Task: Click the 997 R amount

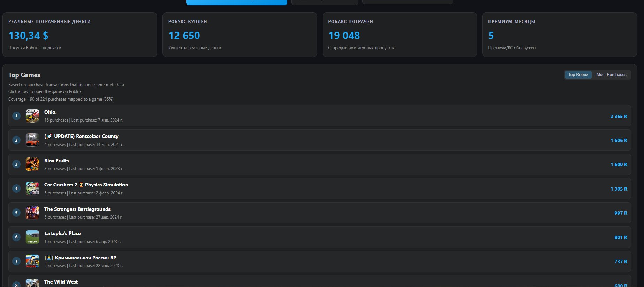Action: click(621, 213)
